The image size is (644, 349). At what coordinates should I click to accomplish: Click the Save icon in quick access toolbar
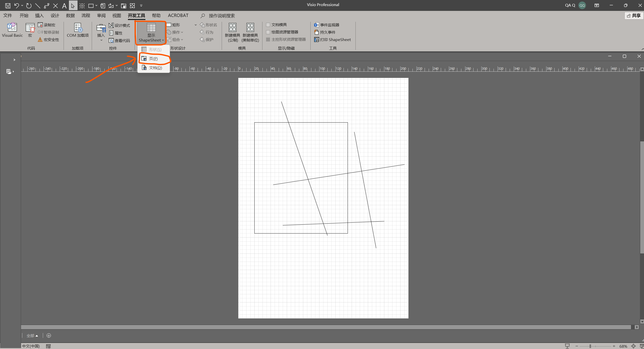8,5
